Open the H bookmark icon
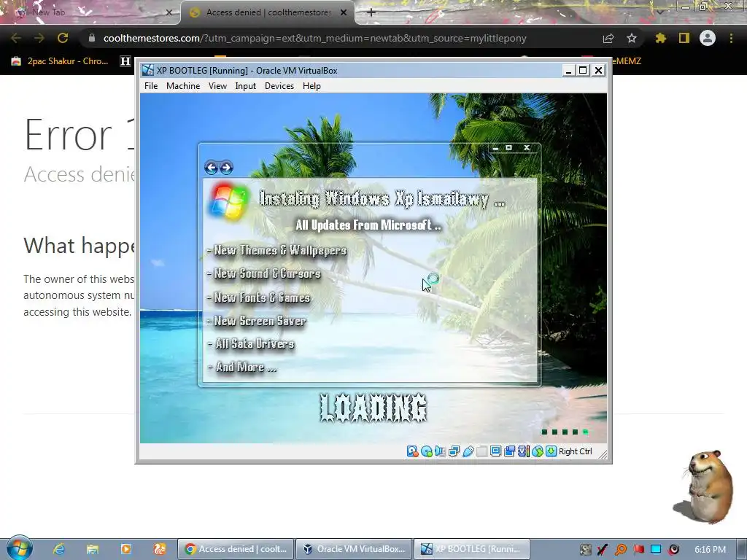Image resolution: width=747 pixels, height=560 pixels. (125, 61)
